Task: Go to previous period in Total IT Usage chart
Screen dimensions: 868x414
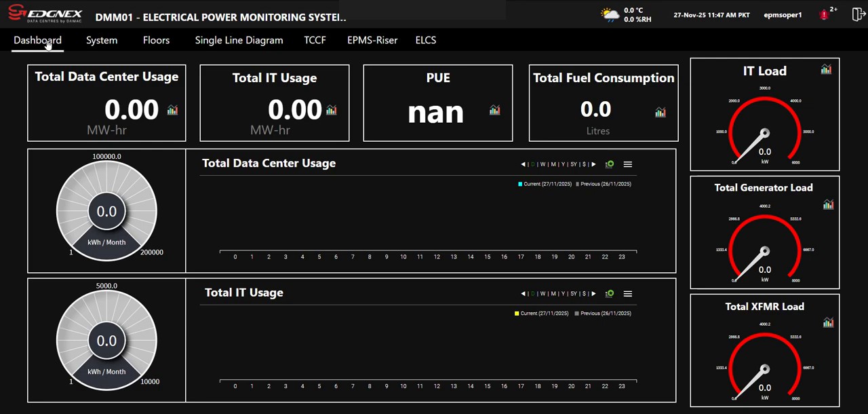Action: pyautogui.click(x=523, y=294)
